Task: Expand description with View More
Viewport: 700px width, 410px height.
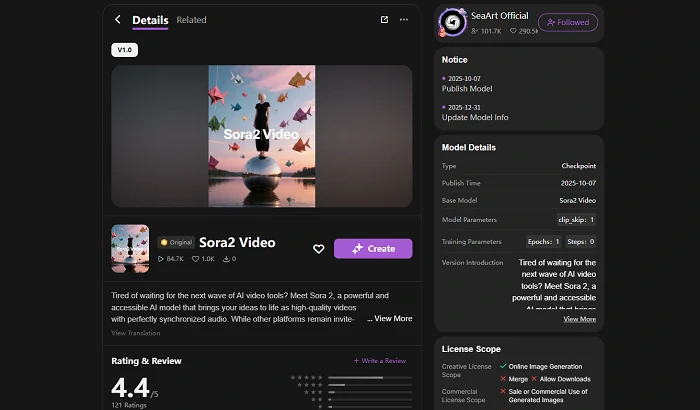Action: [392, 318]
